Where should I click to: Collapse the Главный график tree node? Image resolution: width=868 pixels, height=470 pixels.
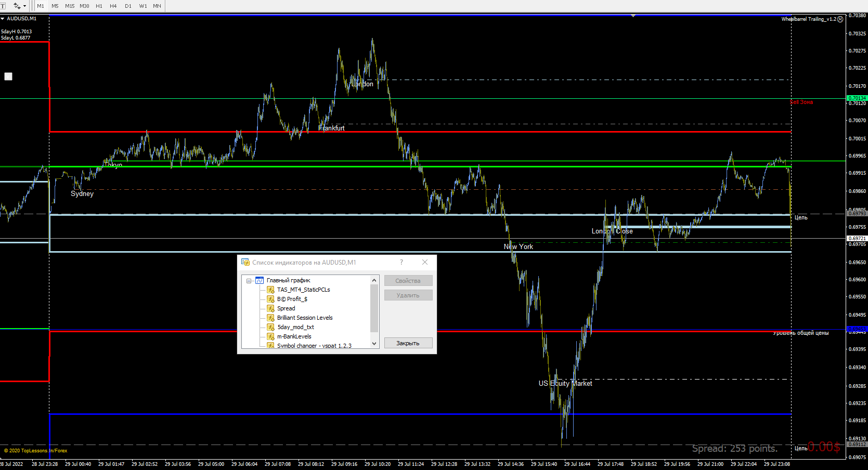[x=249, y=281]
